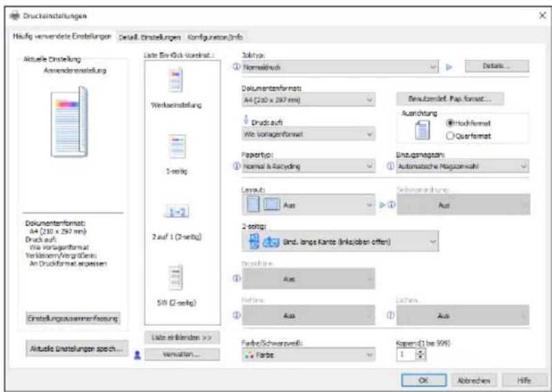Open the Dokumentenformat dropdown
This screenshot has height=392, width=552.
(x=309, y=100)
